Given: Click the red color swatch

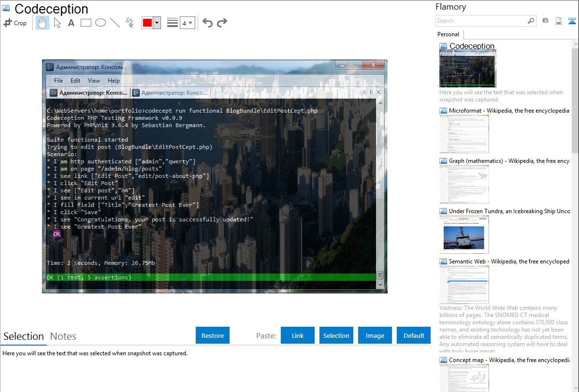Looking at the screenshot, I should (147, 23).
